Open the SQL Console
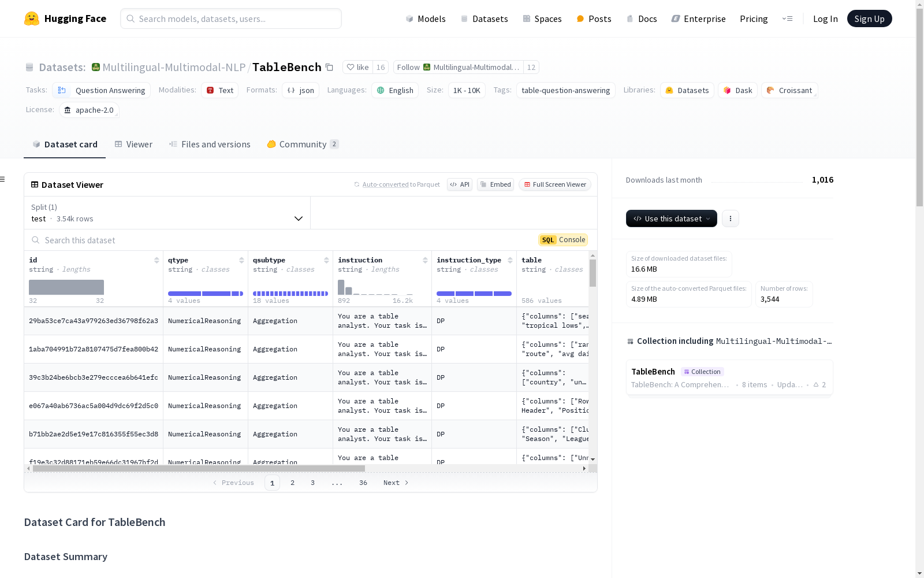Image resolution: width=924 pixels, height=578 pixels. (563, 240)
